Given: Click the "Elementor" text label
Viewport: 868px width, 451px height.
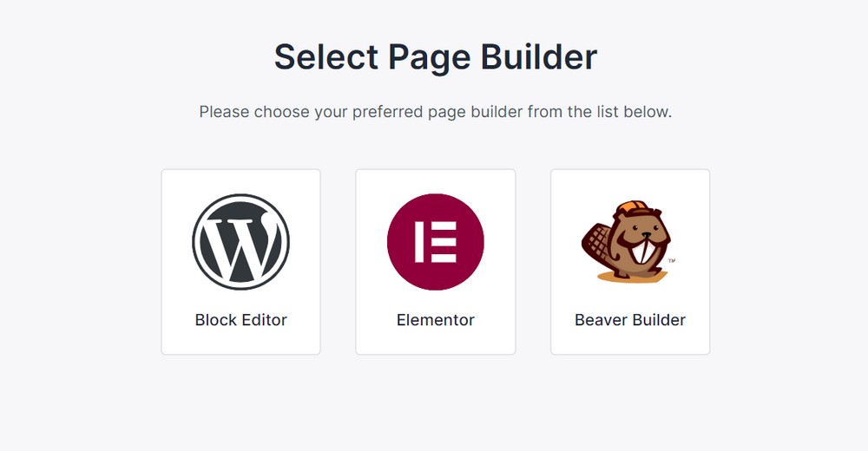Looking at the screenshot, I should pos(435,320).
